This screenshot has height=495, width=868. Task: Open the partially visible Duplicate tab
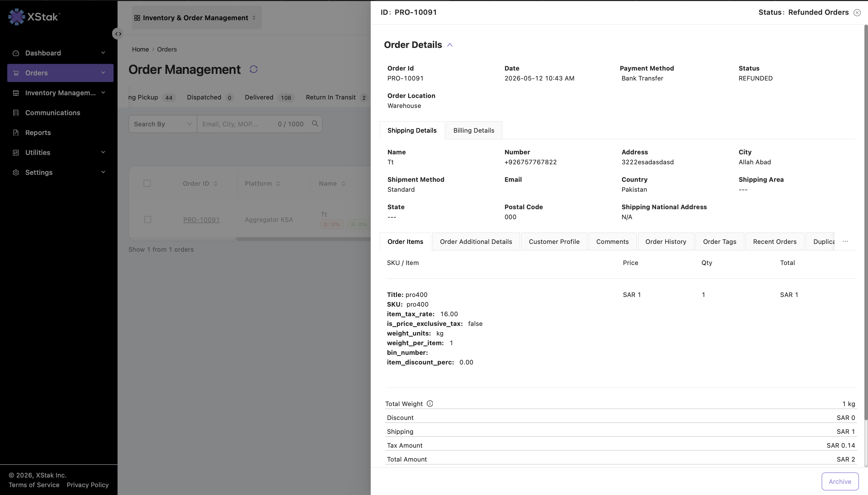coord(820,241)
